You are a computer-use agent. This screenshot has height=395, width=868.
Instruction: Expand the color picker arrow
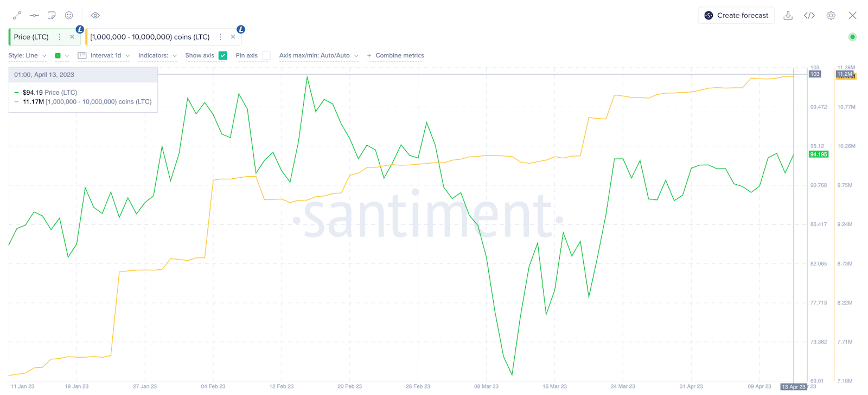coord(67,56)
